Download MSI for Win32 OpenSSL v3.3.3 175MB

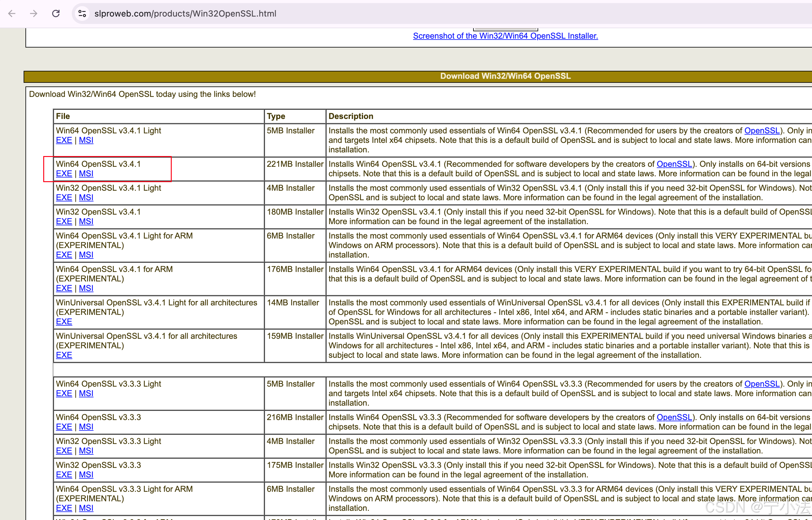click(86, 475)
